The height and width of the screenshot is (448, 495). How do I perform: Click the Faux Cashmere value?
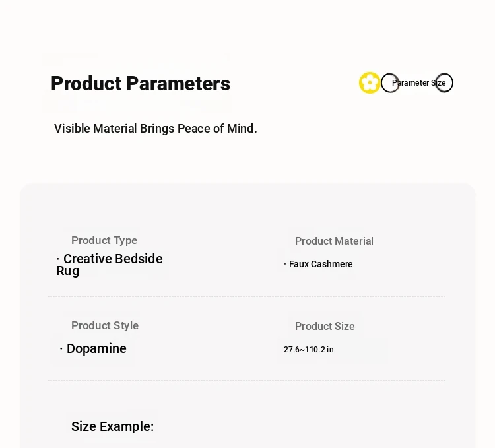click(x=321, y=264)
